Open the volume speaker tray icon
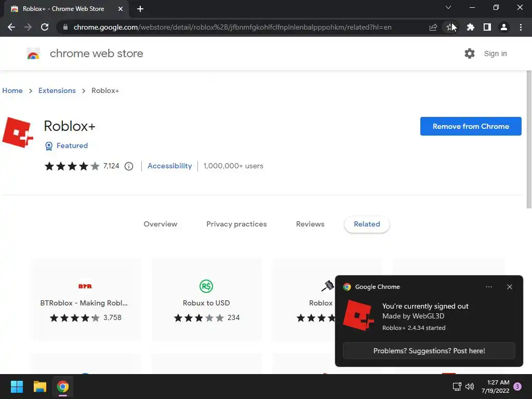532x399 pixels. coord(470,387)
